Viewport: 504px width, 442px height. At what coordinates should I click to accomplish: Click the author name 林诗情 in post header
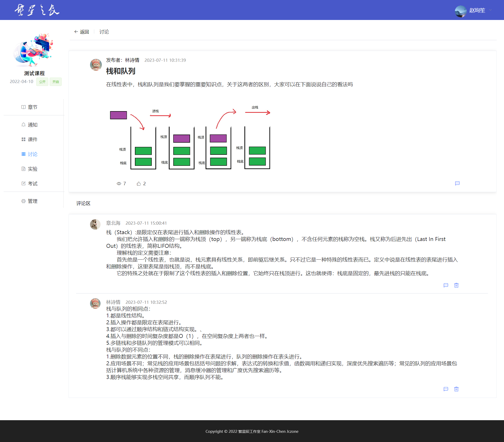click(132, 60)
